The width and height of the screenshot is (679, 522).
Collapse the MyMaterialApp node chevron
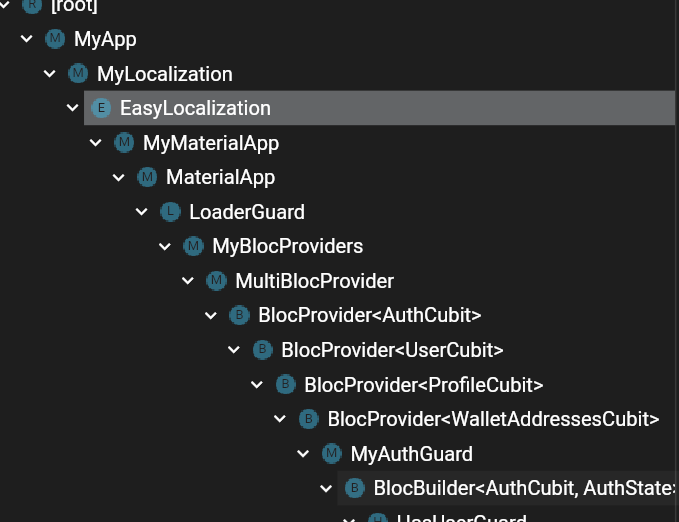point(96,143)
